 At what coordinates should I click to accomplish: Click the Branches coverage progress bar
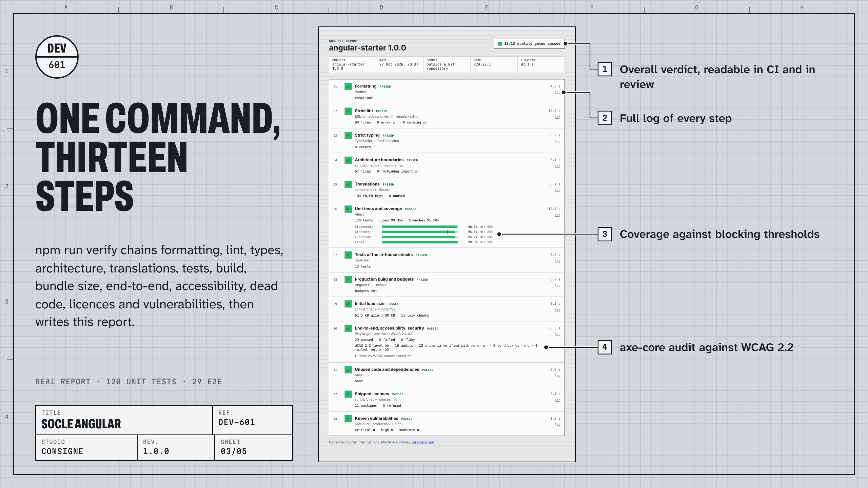click(x=420, y=232)
